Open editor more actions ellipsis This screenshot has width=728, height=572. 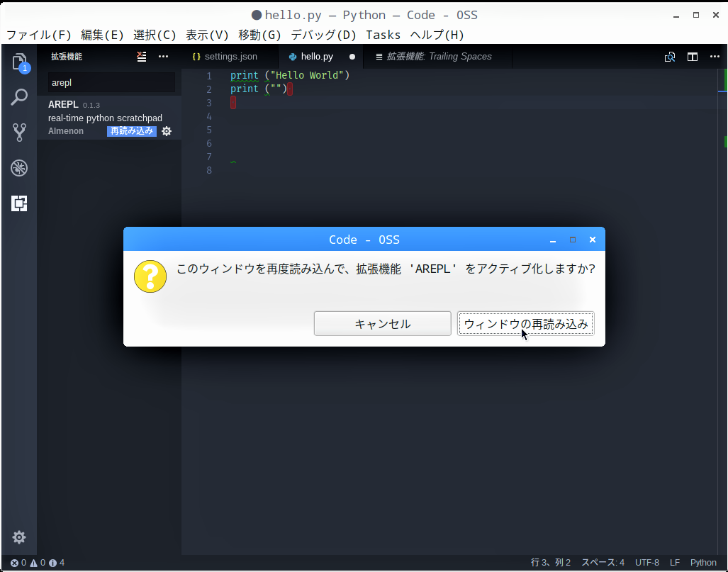715,57
